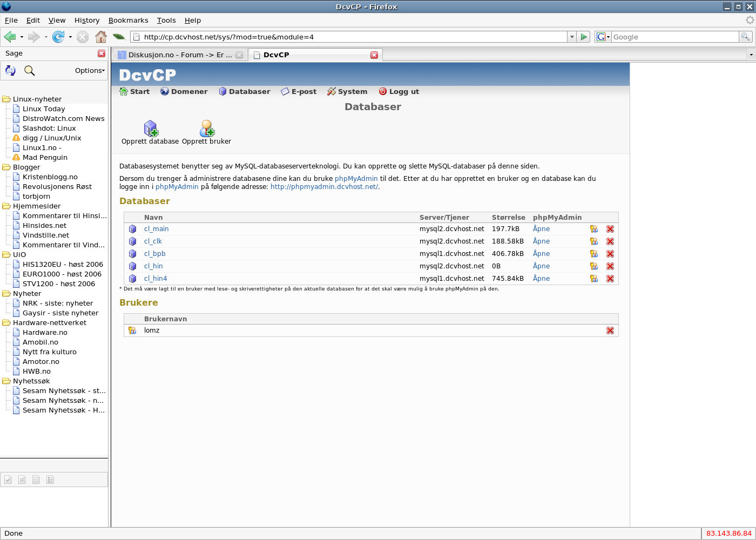Open the Bookmarks menu
Screen dimensions: 756x540
128,21
